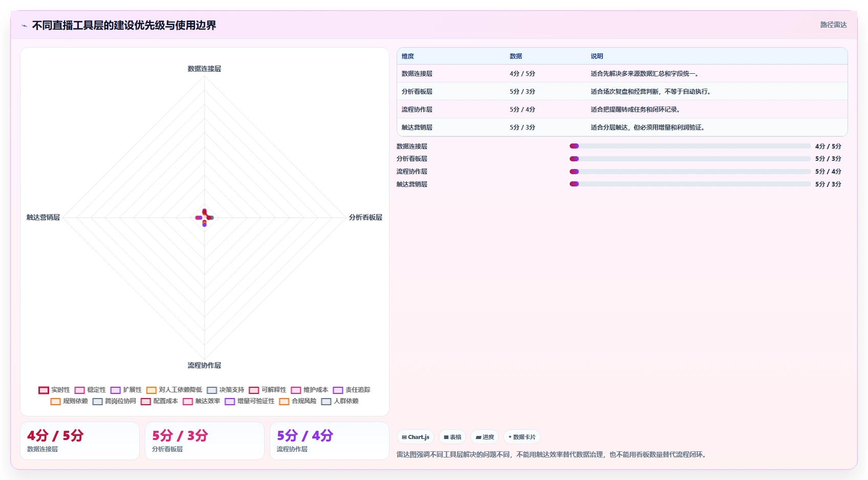
Task: Toggle the 扩展性 legend series
Action: [x=126, y=390]
